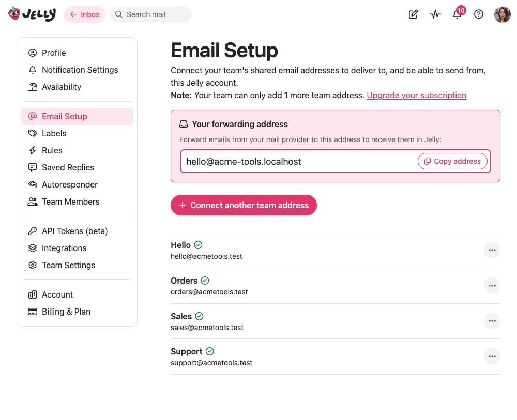Click your profile avatar picture
Viewport: 517px width, 420px height.
502,14
